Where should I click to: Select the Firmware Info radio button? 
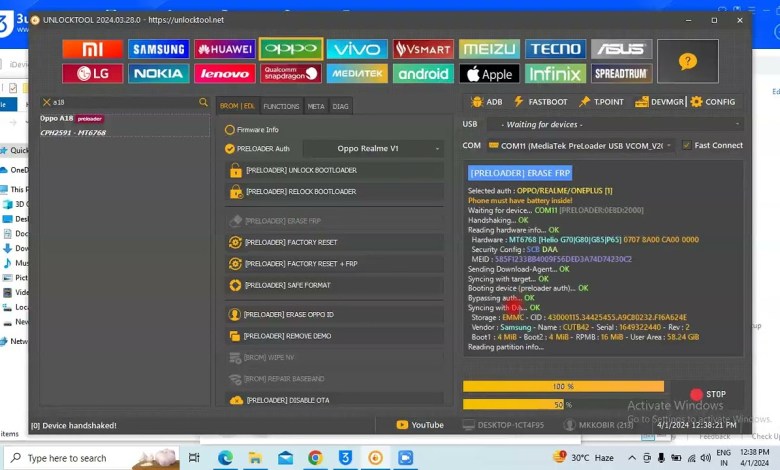tap(230, 129)
